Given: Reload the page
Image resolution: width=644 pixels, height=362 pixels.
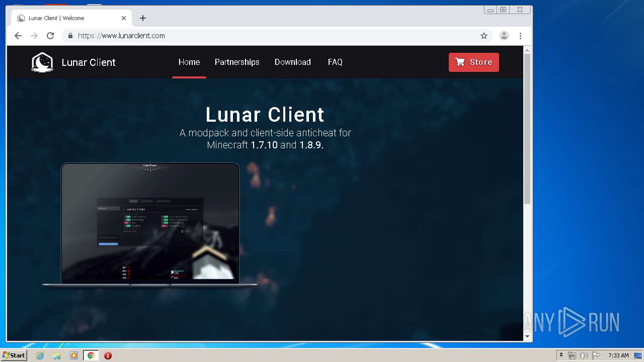Looking at the screenshot, I should (x=50, y=36).
